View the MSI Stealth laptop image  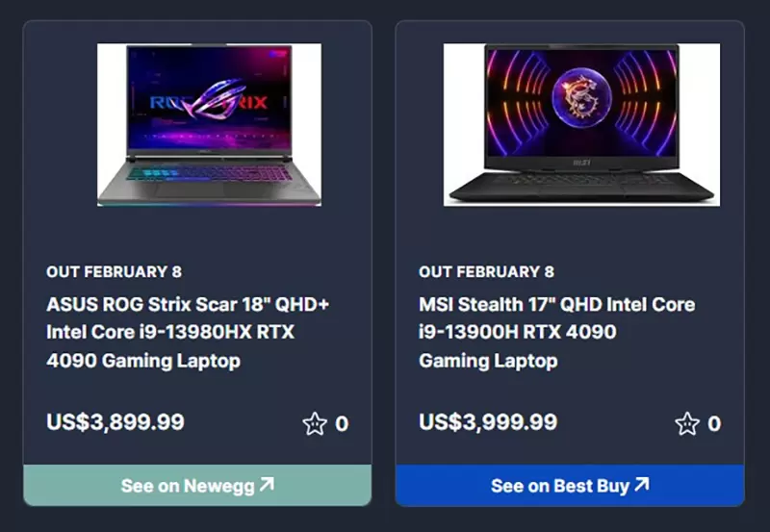[x=582, y=125]
